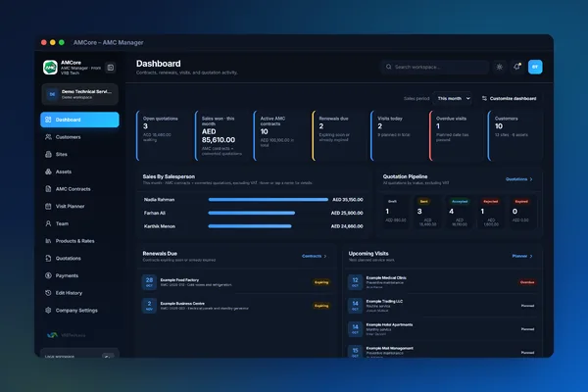The width and height of the screenshot is (588, 392).
Task: Click the Sales By Salesperson heading
Action: pyautogui.click(x=169, y=176)
